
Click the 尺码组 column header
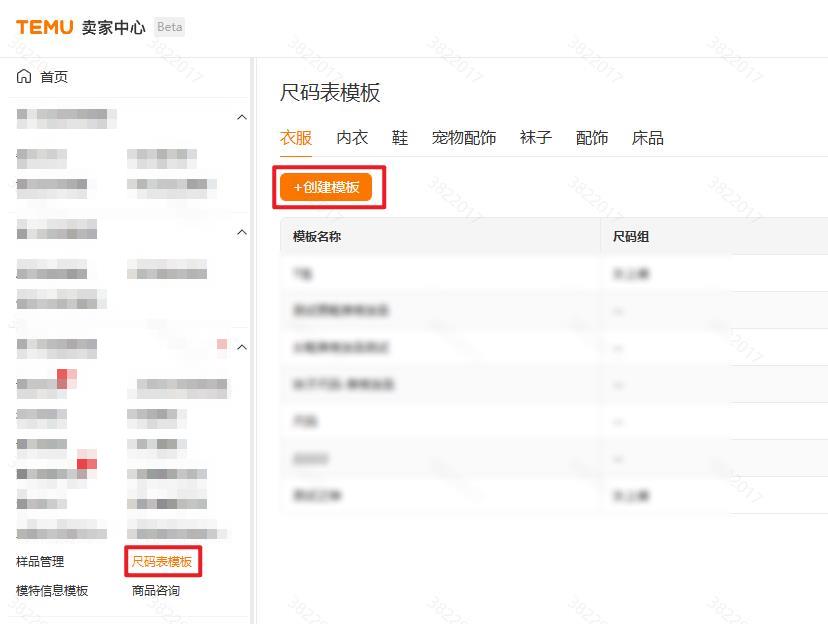[631, 237]
